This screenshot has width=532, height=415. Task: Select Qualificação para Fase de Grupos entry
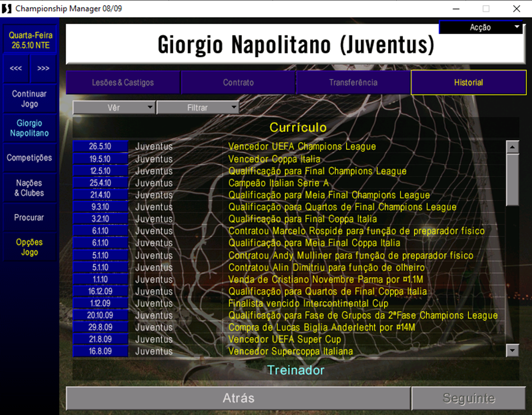[363, 315]
